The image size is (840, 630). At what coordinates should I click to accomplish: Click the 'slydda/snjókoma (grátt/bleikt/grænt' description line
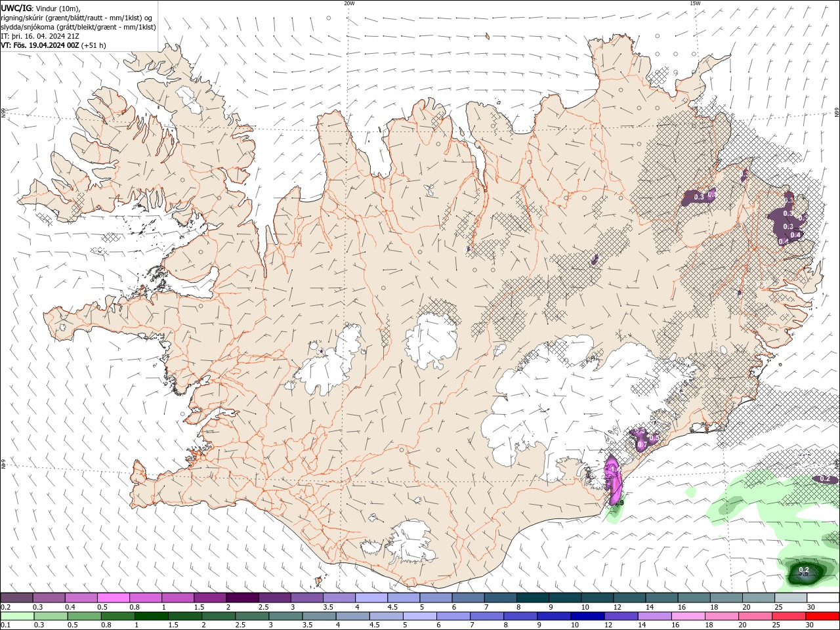pos(78,27)
